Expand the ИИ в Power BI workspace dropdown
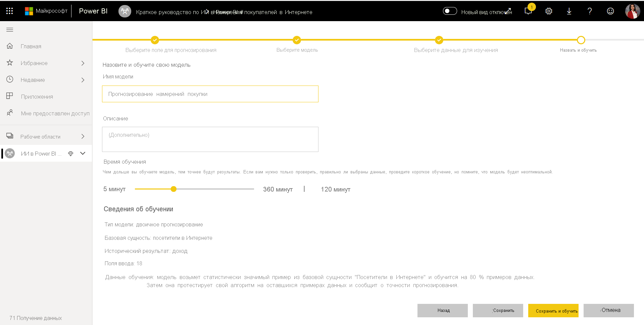This screenshot has width=644, height=325. coord(83,153)
